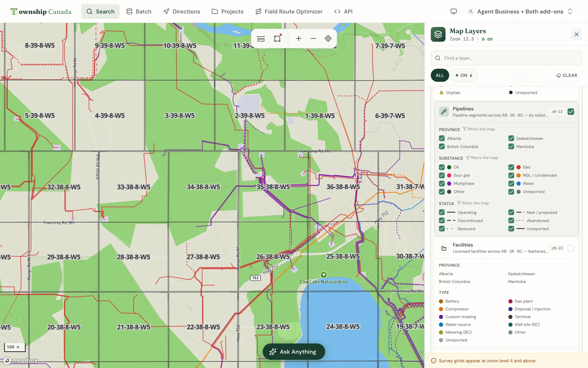This screenshot has width=588, height=368.
Task: Click the user avatar icon
Action: (471, 12)
